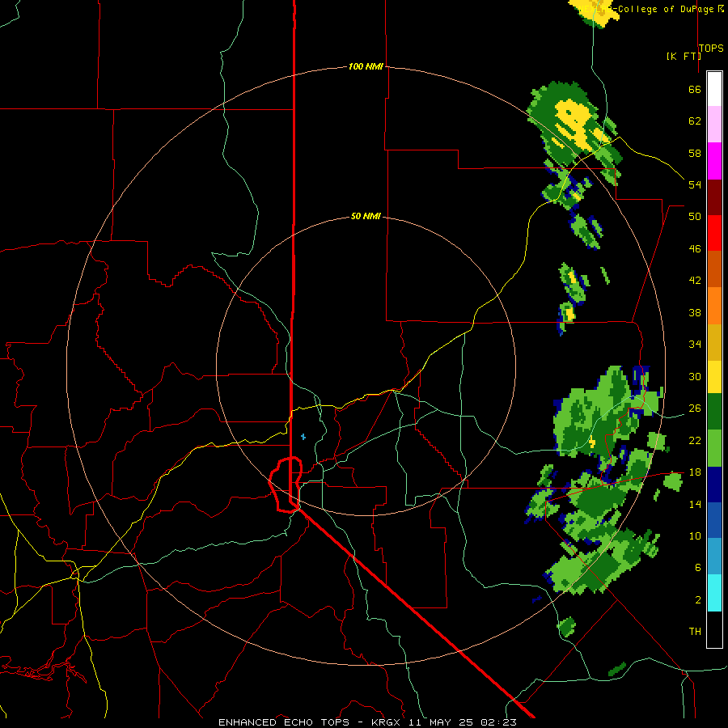This screenshot has height=728, width=728.
Task: Click the legend value '50'
Action: (695, 217)
